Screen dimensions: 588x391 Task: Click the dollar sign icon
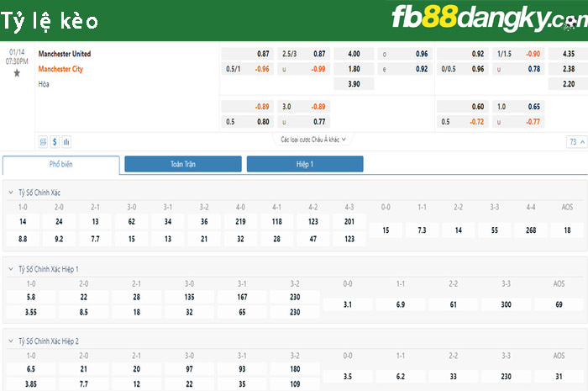coord(55,142)
